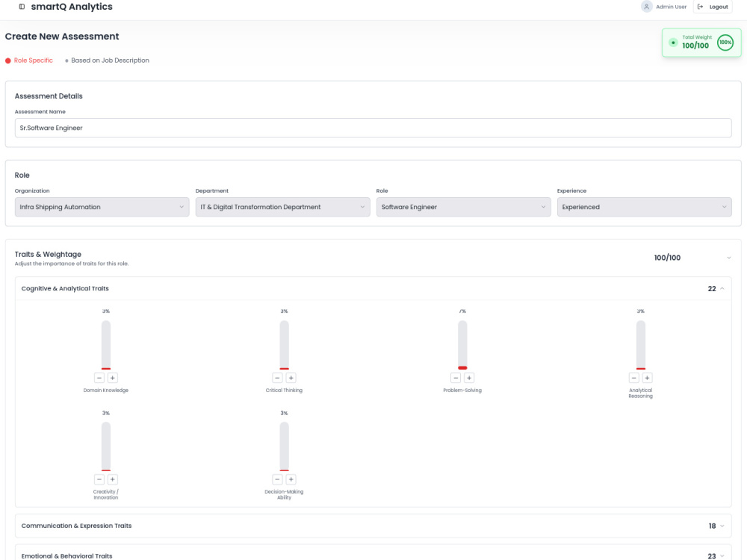Decrease Domain Knowledge weight with minus
Viewport: 747px width, 560px height.
99,378
